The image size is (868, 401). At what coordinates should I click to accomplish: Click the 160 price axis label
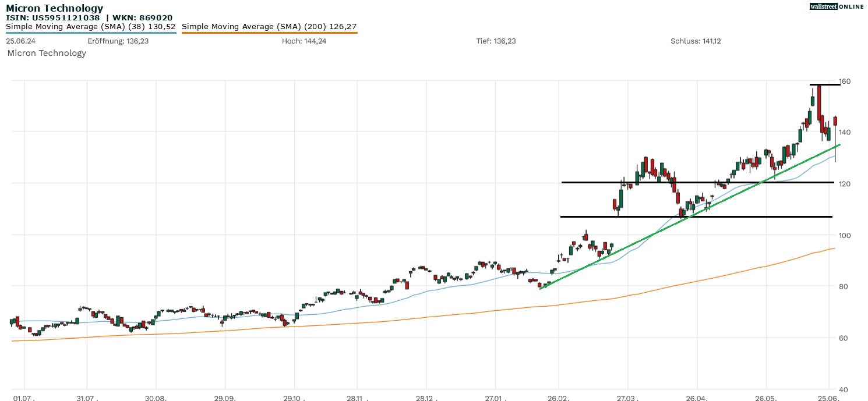[844, 81]
